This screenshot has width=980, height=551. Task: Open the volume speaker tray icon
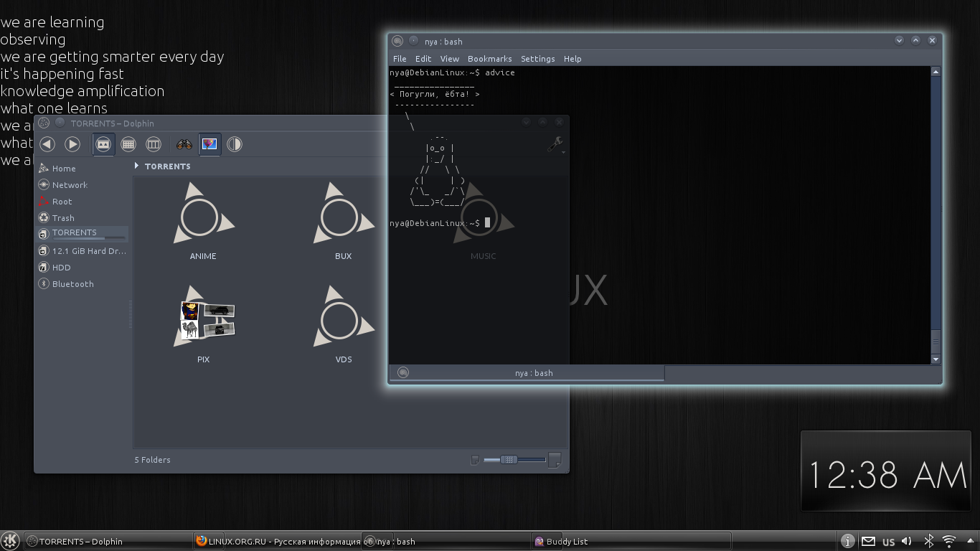click(x=907, y=541)
